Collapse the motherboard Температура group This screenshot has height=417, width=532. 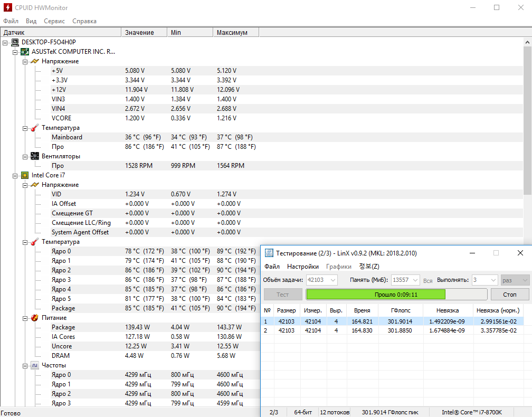point(25,128)
